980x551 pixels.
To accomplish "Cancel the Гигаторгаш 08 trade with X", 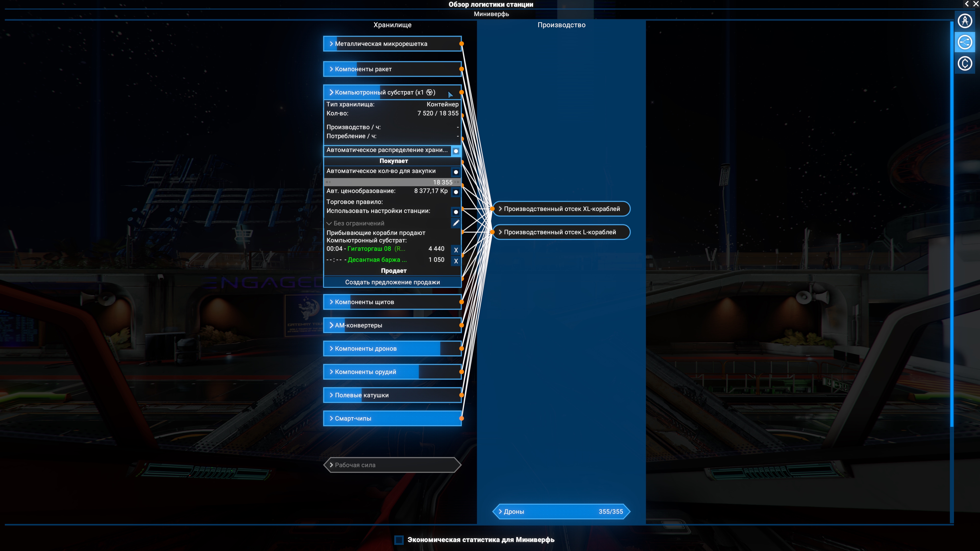I will (456, 250).
